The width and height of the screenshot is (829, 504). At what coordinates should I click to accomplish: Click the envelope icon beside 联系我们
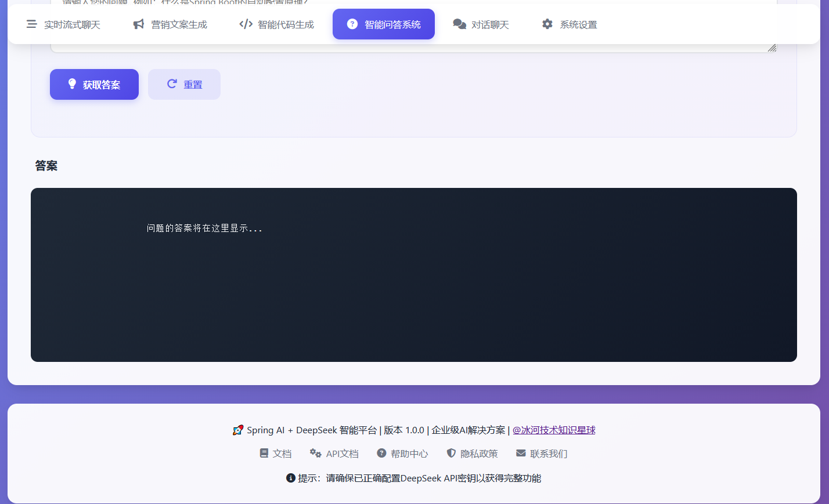521,454
